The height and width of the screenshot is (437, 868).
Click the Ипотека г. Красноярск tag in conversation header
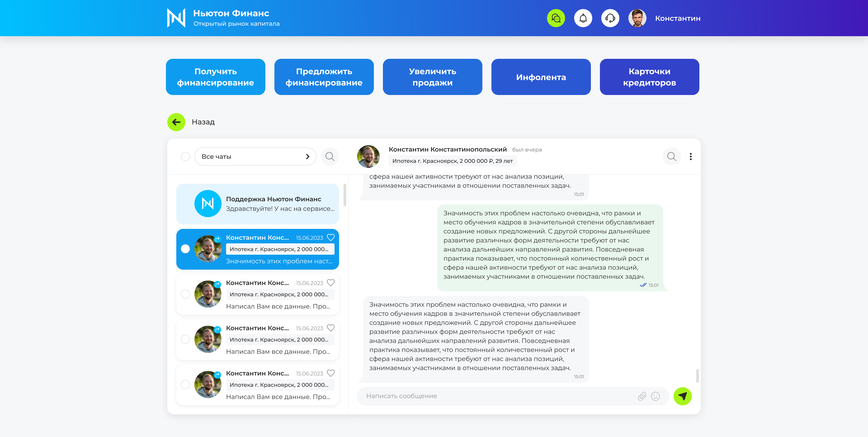[453, 161]
